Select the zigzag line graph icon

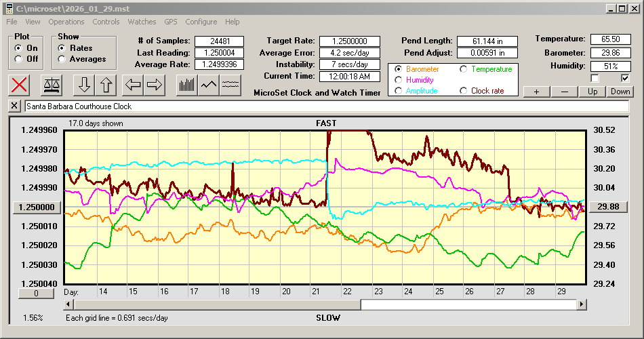coord(209,85)
